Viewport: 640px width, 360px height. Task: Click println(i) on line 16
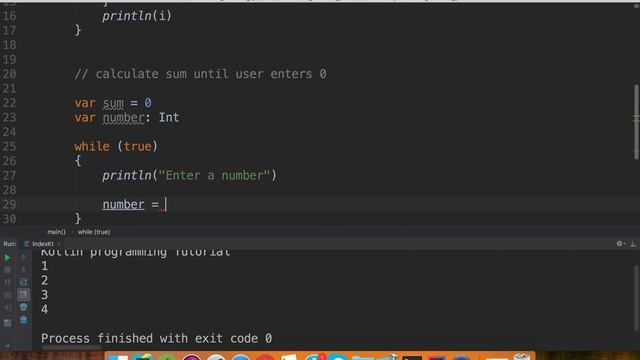[x=137, y=16]
